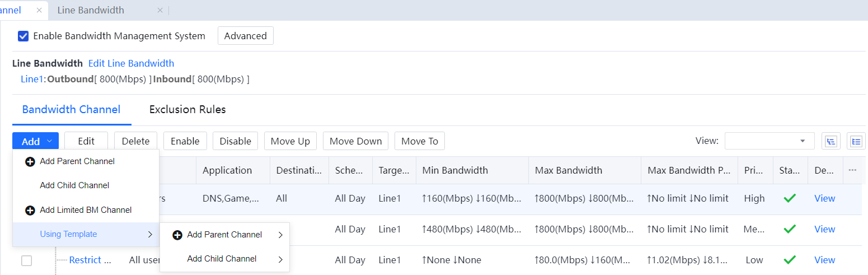868x275 pixels.
Task: Click green status checkmark in Low priority row
Action: 789,260
